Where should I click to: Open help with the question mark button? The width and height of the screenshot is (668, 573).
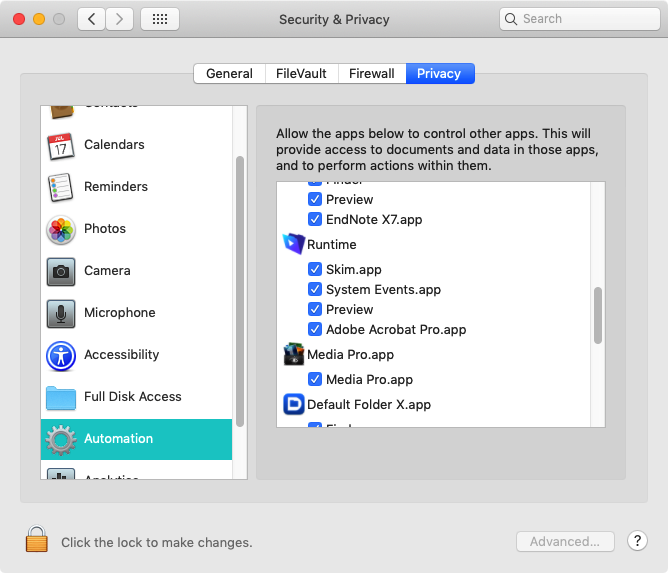tap(637, 541)
